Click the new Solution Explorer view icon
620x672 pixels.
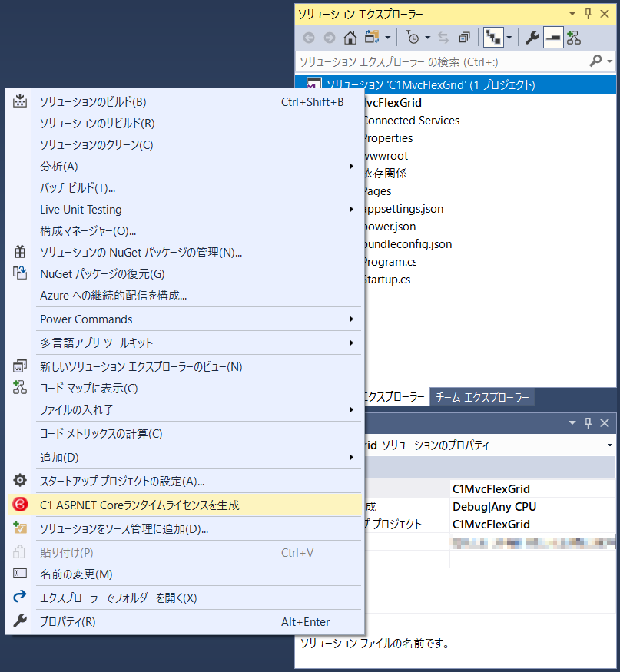(20, 366)
